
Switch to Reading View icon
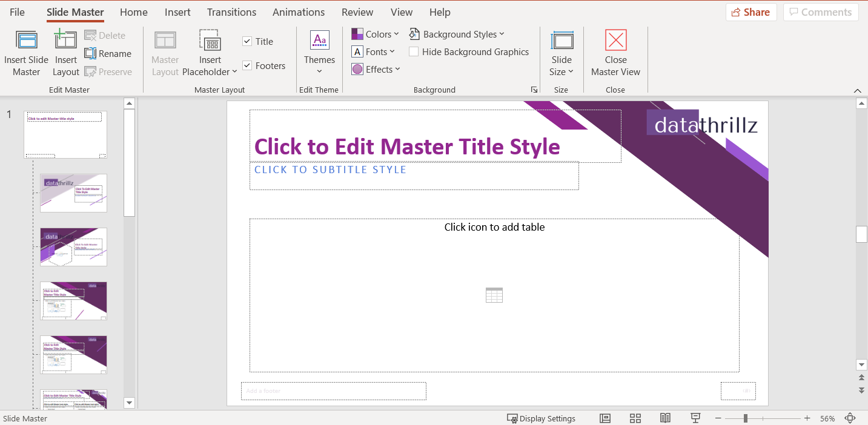pyautogui.click(x=665, y=418)
